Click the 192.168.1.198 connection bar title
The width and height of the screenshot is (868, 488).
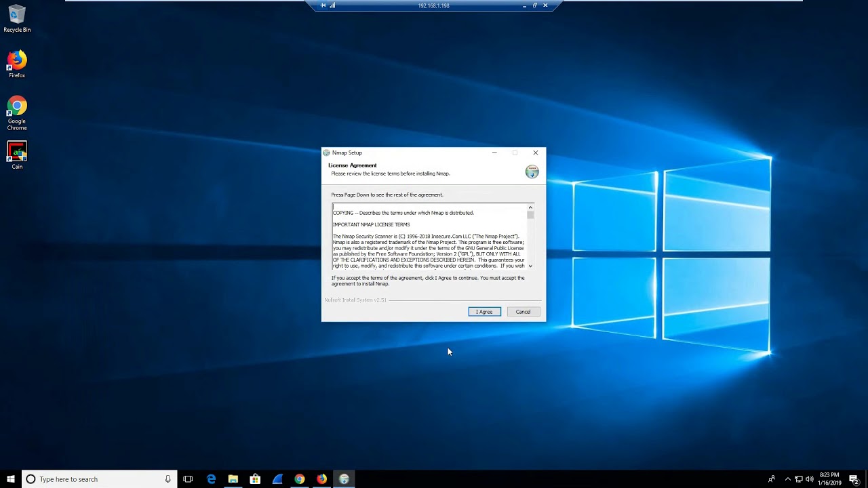(433, 5)
